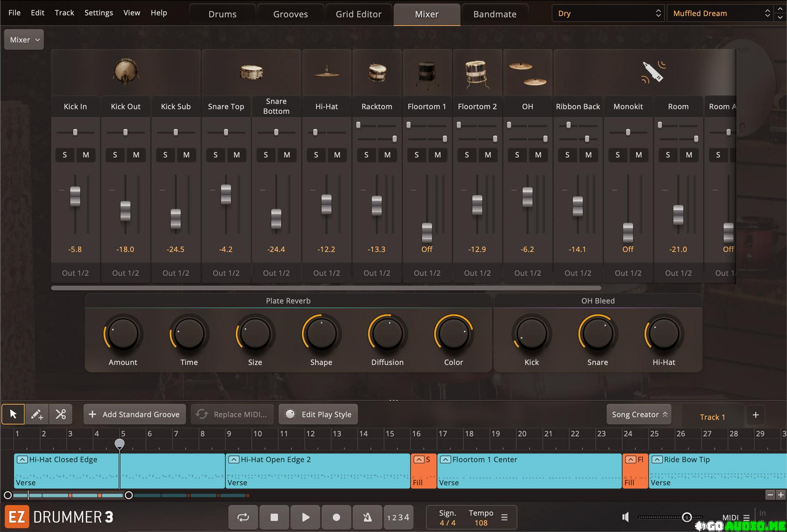Click the Hi-Hat channel volume fader
Image resolution: width=787 pixels, height=532 pixels.
pos(326,204)
